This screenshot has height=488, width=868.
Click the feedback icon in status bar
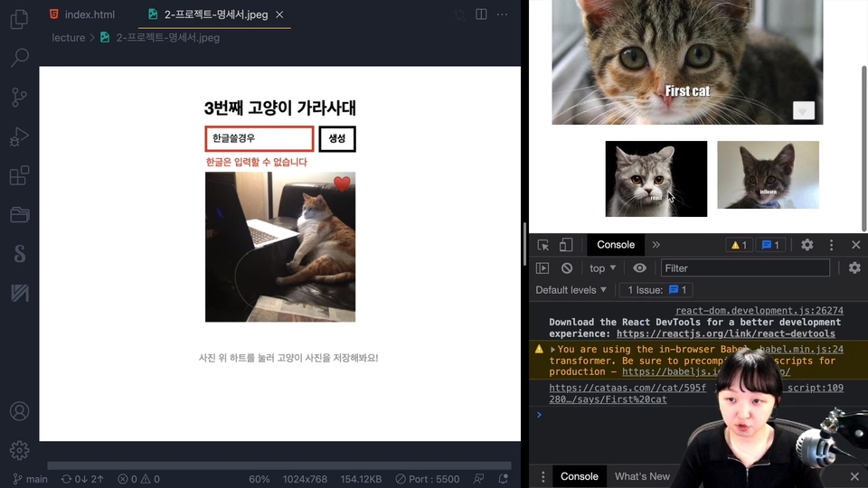479,479
